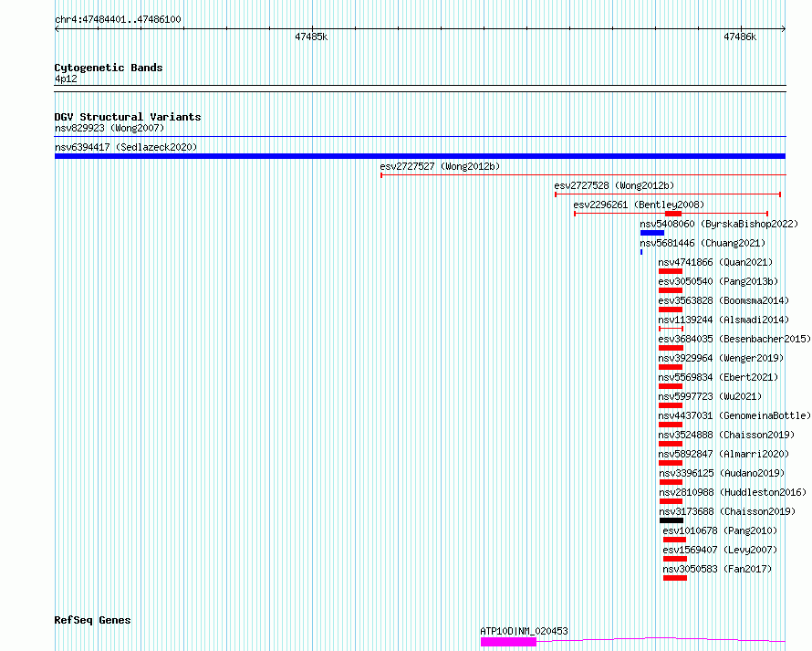Open the esv3684035 (Besenbacher2015) variant
Viewport: 812px width, 651px height.
[734, 339]
